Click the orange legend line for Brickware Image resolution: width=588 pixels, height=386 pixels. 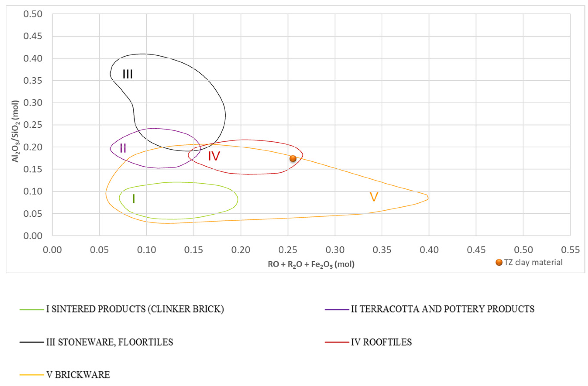point(32,375)
